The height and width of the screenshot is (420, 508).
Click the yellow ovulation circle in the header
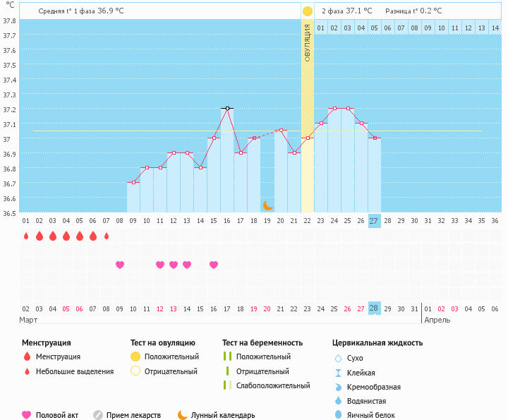coord(308,11)
